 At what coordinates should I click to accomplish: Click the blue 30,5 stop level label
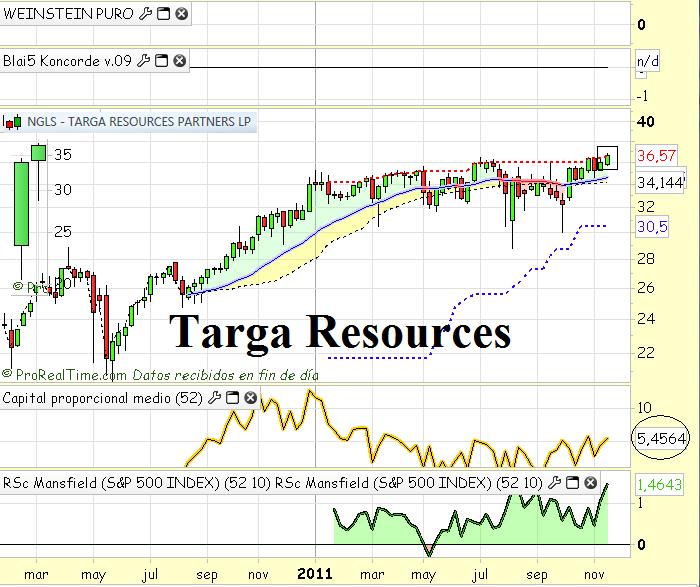click(x=652, y=227)
